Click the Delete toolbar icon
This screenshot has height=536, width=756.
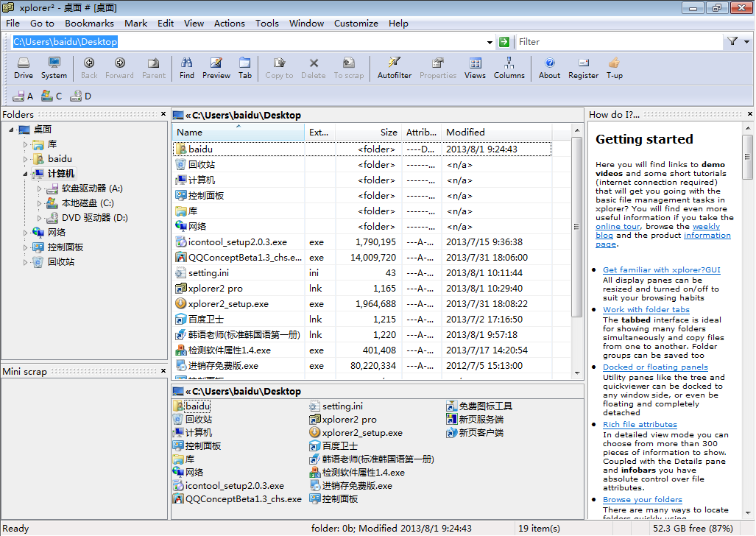[x=314, y=68]
